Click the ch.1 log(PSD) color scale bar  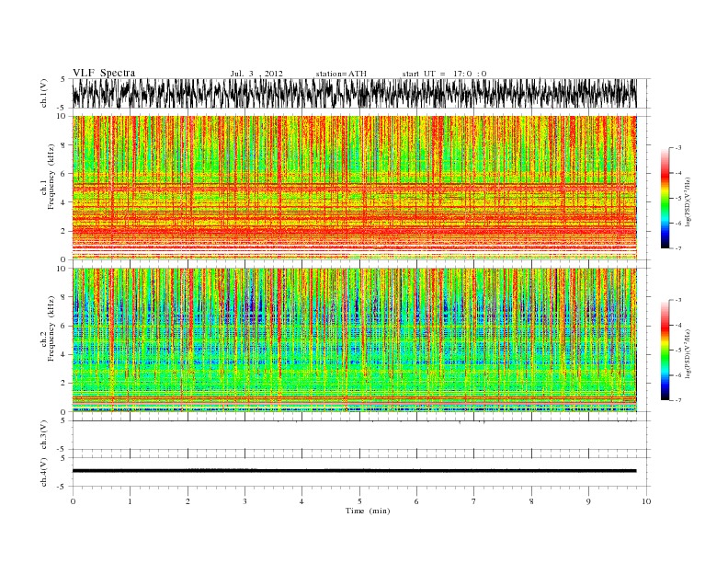[665, 199]
